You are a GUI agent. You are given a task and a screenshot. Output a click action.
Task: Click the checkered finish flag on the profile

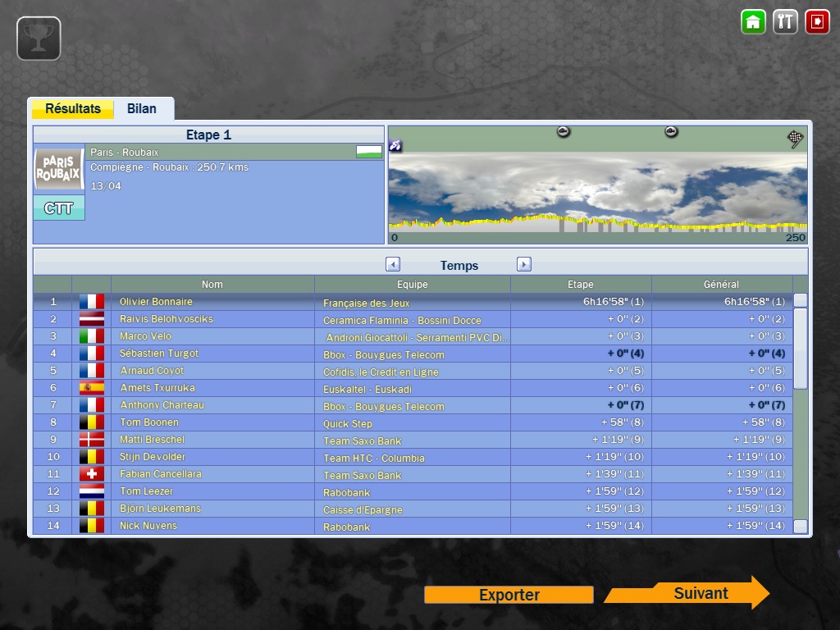coord(795,139)
